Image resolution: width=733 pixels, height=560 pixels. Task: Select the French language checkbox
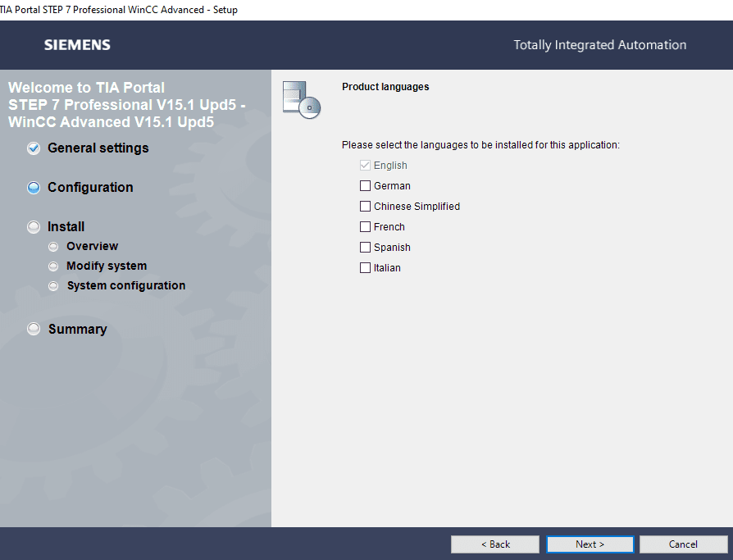[x=365, y=227]
